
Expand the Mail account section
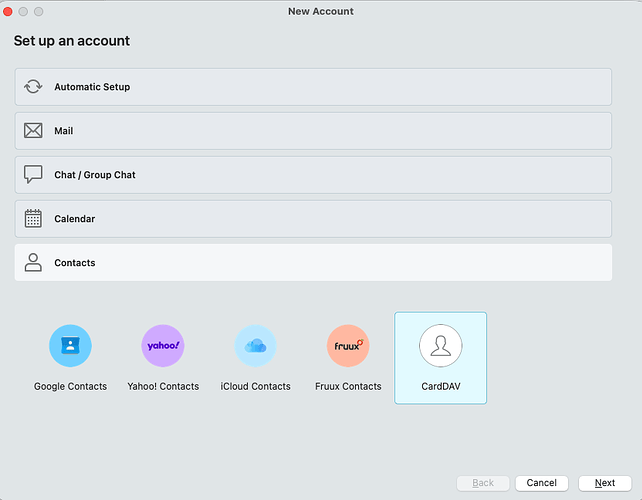[313, 131]
